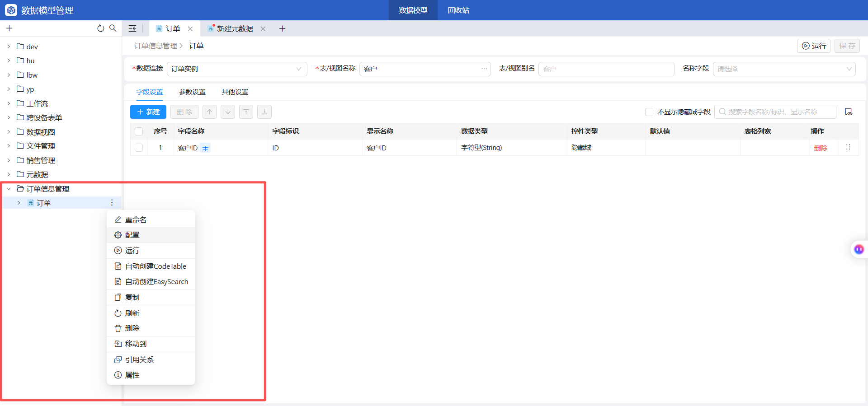Choose 自动创建CodeTable from context menu
This screenshot has height=406, width=868.
click(151, 266)
